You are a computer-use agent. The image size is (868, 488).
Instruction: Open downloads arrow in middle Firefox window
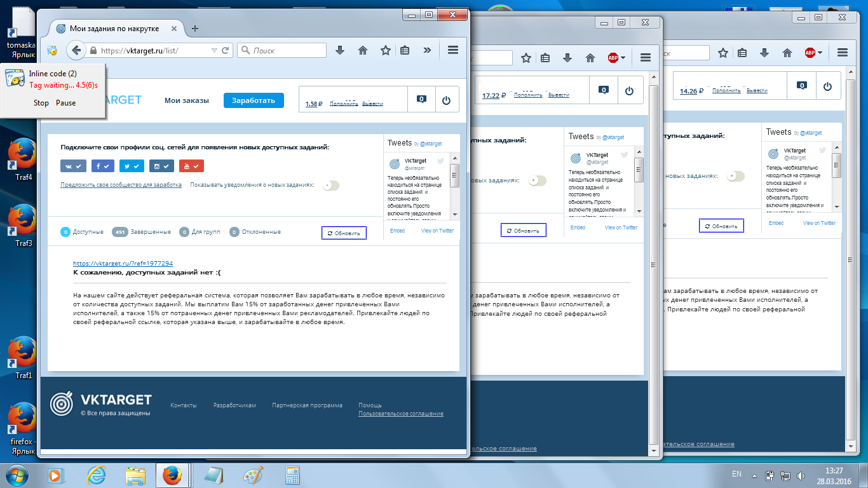568,57
